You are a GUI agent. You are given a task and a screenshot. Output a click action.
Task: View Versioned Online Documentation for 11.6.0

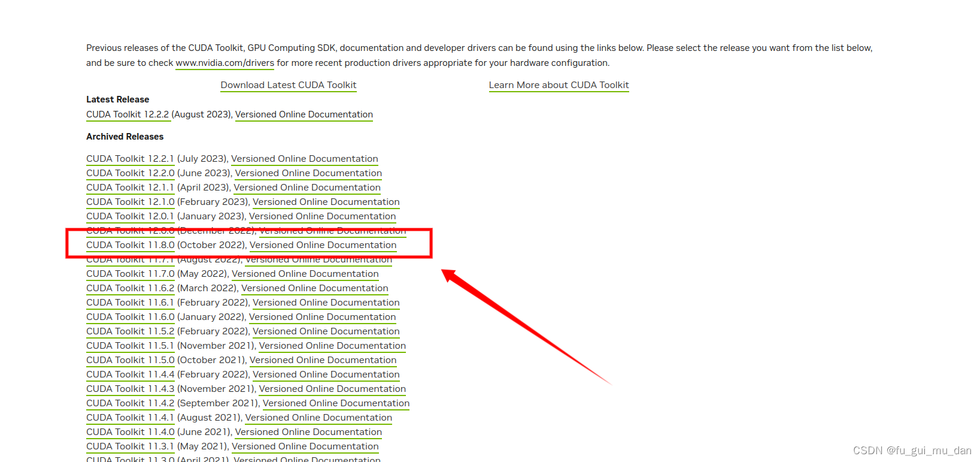(323, 317)
